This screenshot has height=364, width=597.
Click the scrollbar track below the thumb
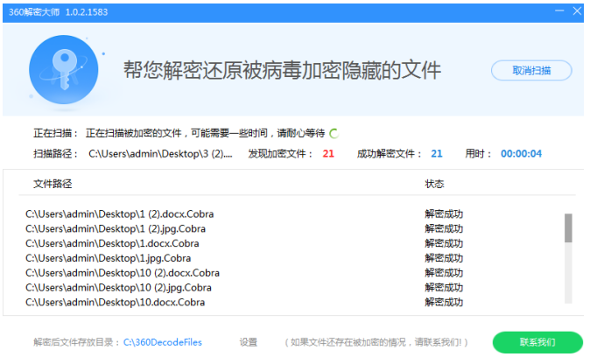point(568,273)
